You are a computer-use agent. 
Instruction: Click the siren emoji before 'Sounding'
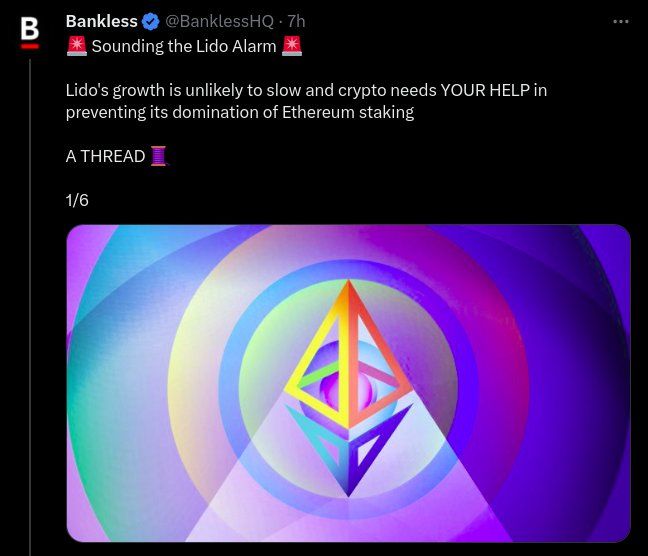click(76, 46)
